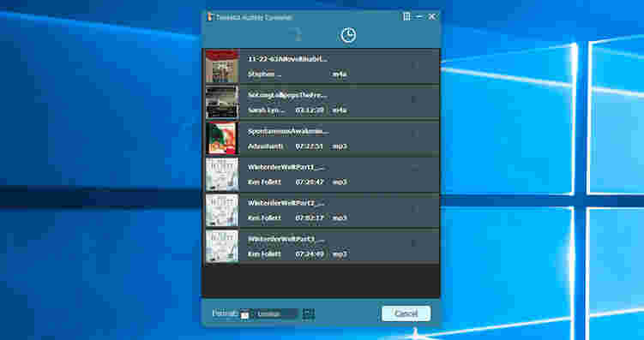Click the grid icon beside the format field

tap(309, 314)
